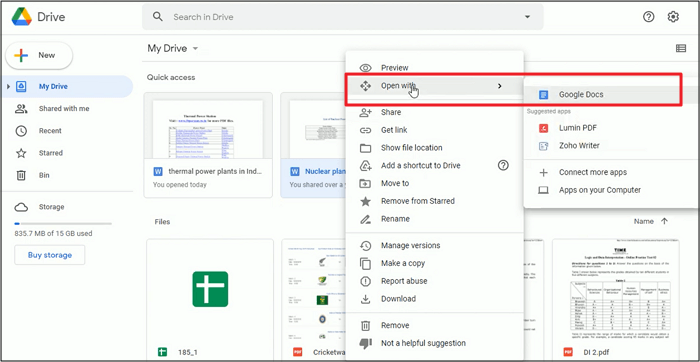Choose Not a helpful suggestion

[x=434, y=343]
